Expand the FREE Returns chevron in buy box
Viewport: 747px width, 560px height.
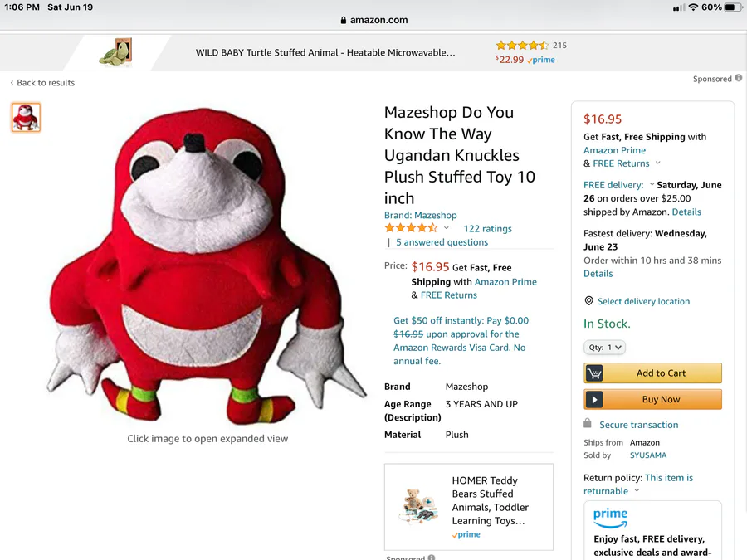(x=658, y=163)
